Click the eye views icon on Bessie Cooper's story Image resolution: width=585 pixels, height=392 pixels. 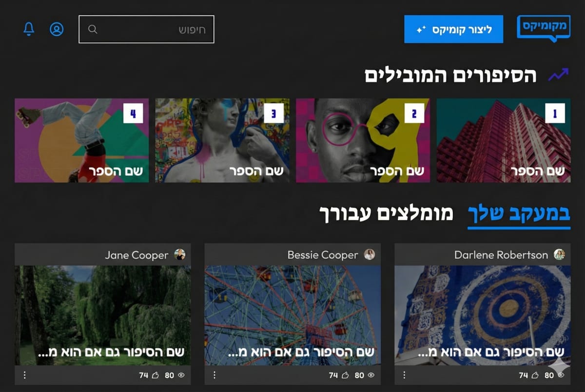372,375
